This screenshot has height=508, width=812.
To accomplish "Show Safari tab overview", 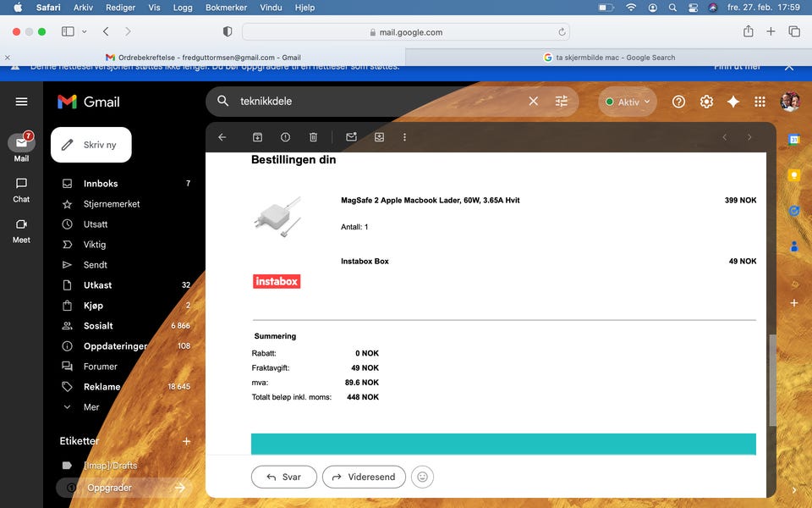I will (794, 31).
